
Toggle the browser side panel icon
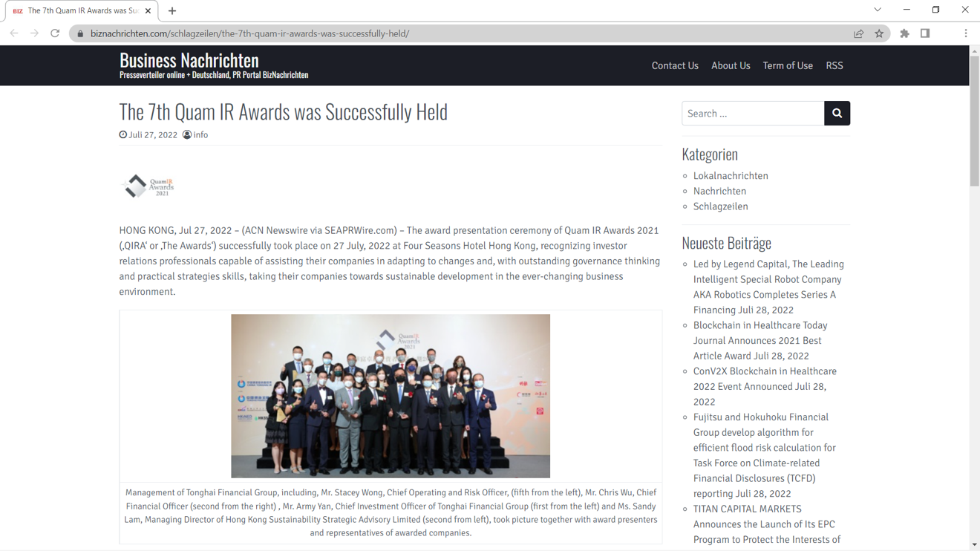pos(925,33)
